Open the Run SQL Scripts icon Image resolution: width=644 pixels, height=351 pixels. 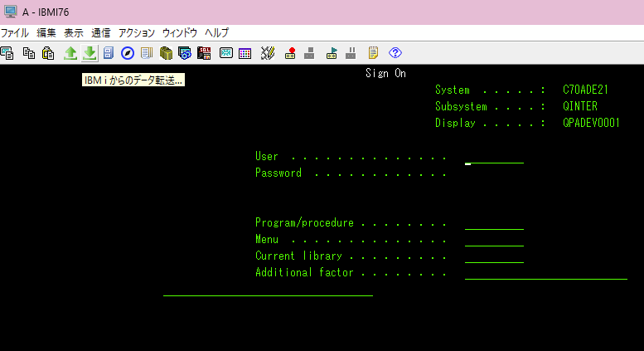(x=204, y=53)
